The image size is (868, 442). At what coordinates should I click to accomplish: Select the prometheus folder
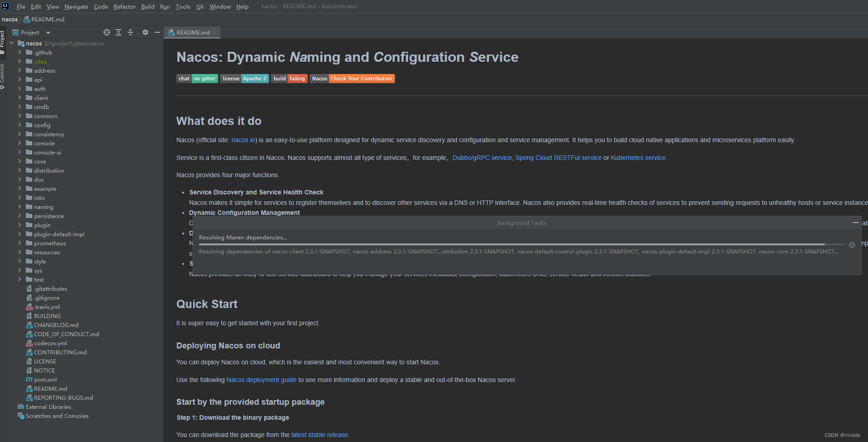[46, 243]
